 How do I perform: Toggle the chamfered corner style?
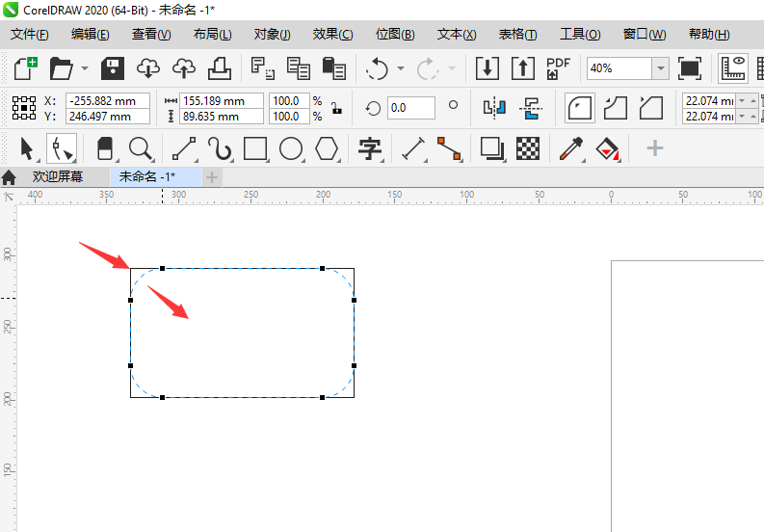(652, 107)
